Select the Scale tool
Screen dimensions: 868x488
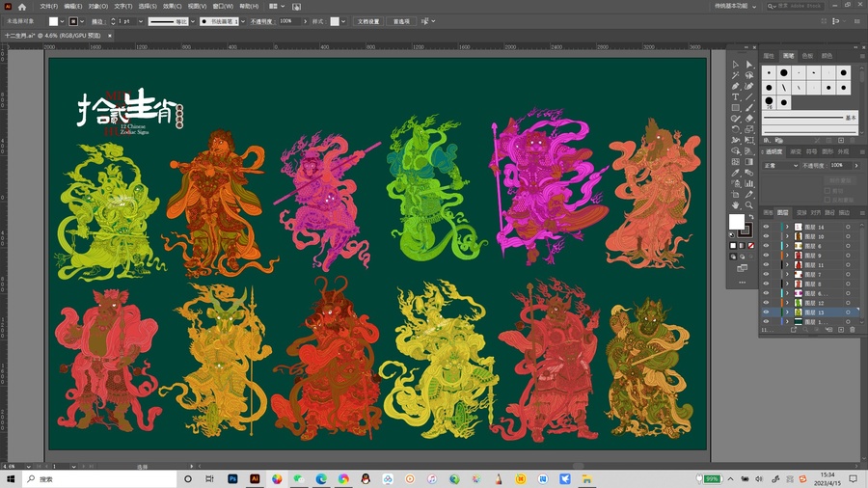pyautogui.click(x=749, y=129)
